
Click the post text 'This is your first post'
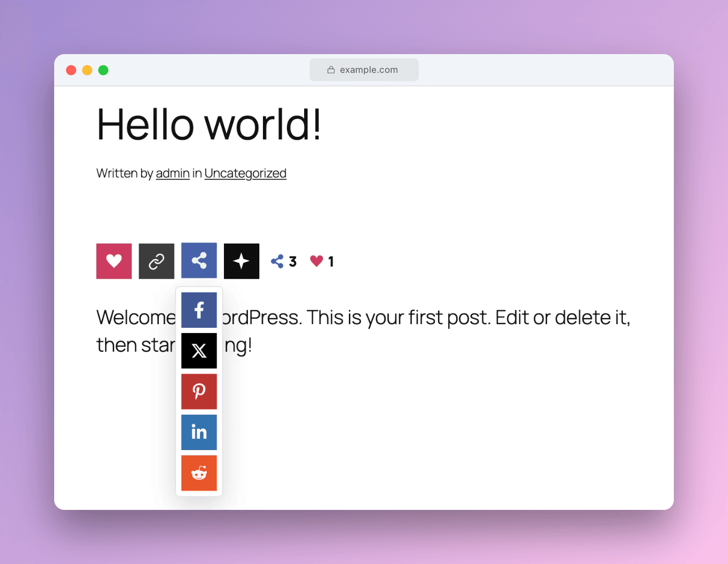[398, 317]
